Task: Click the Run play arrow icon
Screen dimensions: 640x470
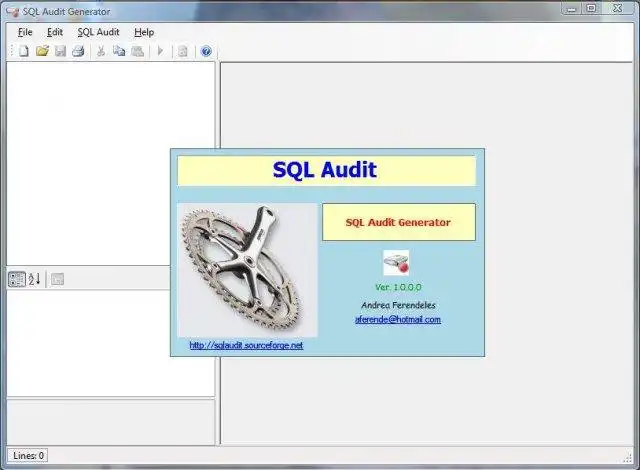Action: pyautogui.click(x=160, y=51)
